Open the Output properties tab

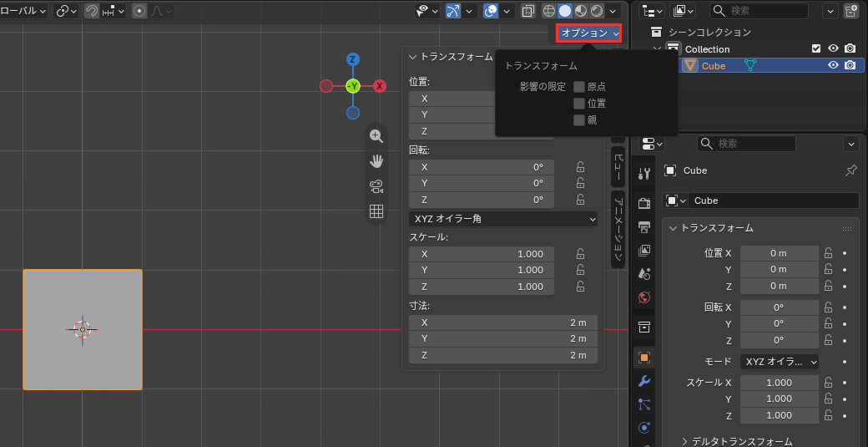643,226
